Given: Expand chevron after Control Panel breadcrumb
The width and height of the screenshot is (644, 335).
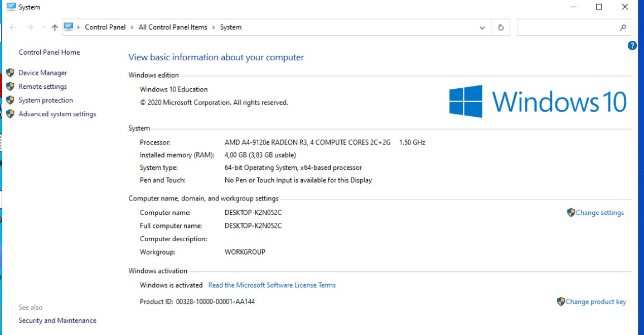Looking at the screenshot, I should tap(132, 27).
